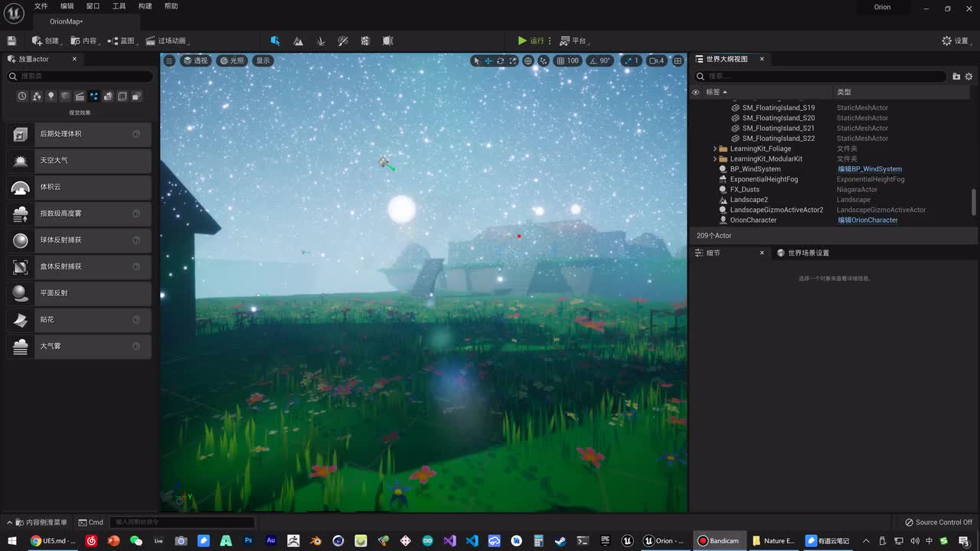The width and height of the screenshot is (980, 551).
Task: Click the World Outliner vertical scrollbar
Action: point(974,202)
